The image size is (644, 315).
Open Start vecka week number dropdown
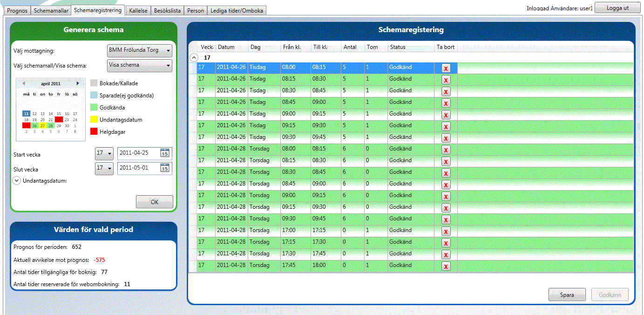coord(104,153)
